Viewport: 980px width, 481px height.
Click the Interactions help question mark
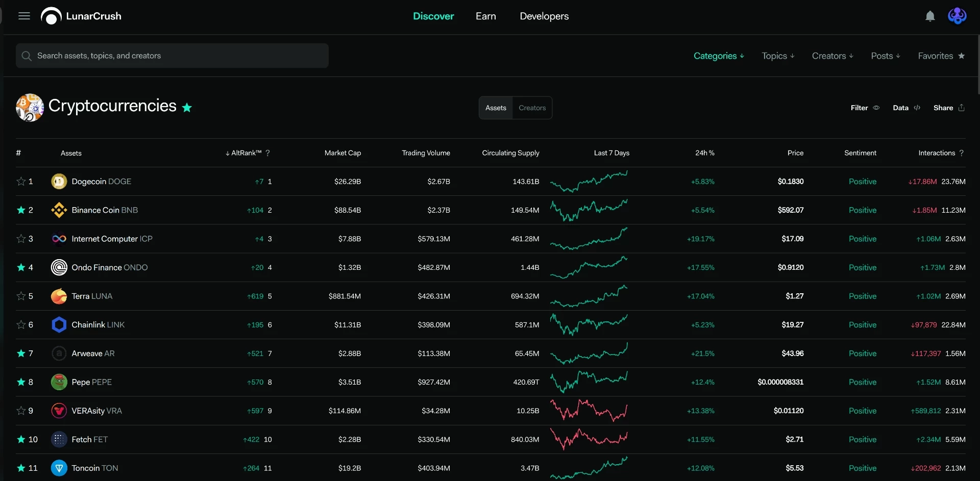(962, 153)
